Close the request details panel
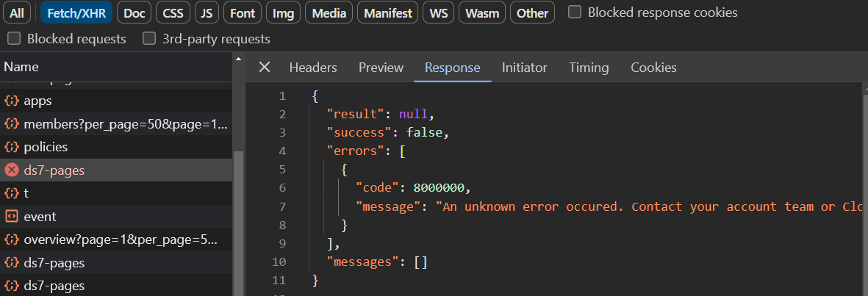The width and height of the screenshot is (868, 296). 265,68
